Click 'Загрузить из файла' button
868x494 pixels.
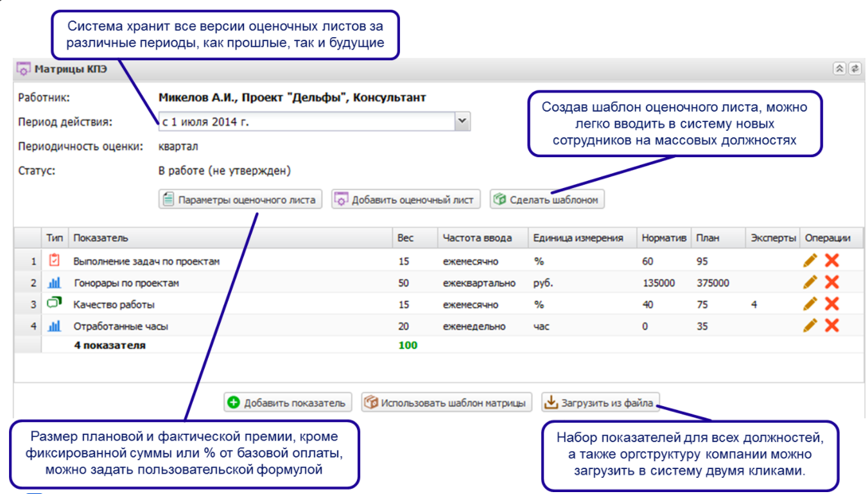pyautogui.click(x=600, y=403)
